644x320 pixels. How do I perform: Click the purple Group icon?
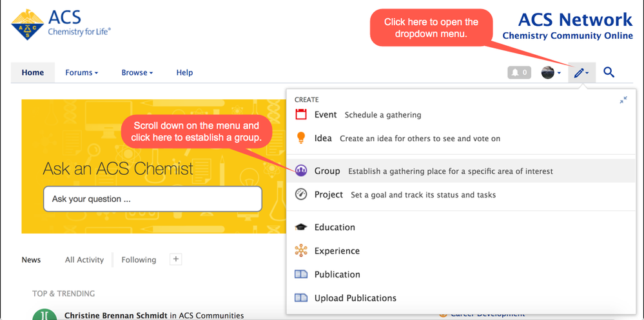coord(301,171)
